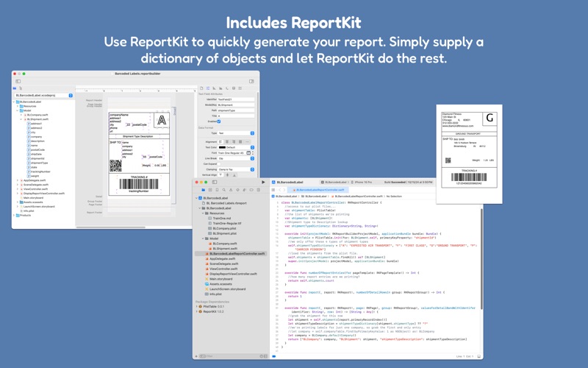Open the Line Break dropdown

click(236, 158)
